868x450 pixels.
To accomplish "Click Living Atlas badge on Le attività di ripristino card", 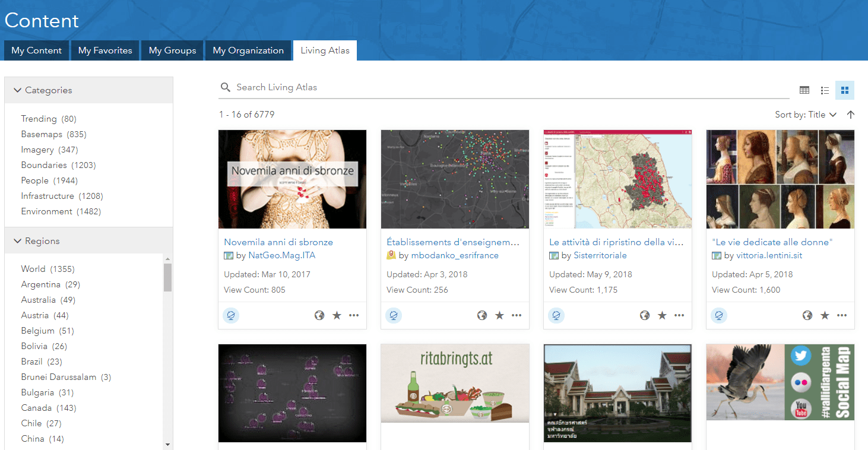I will [556, 315].
